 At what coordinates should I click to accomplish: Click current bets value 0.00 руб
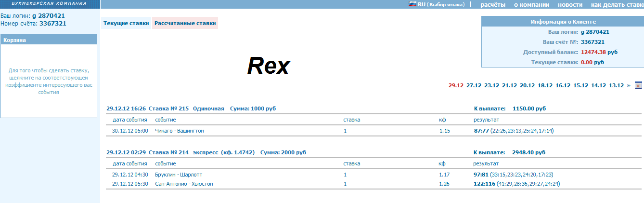click(592, 62)
